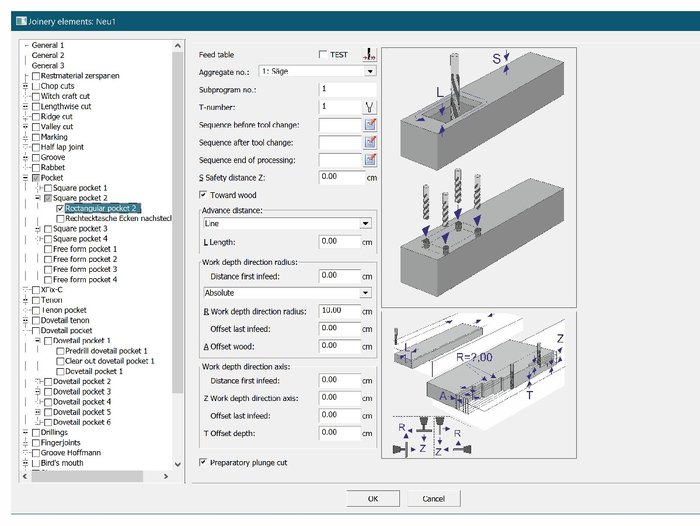Click the feed table icon beside TEST
This screenshot has width=700, height=526.
point(370,54)
